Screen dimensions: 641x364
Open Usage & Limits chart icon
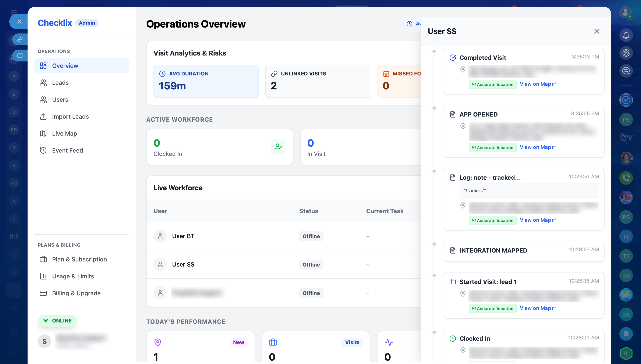[43, 276]
